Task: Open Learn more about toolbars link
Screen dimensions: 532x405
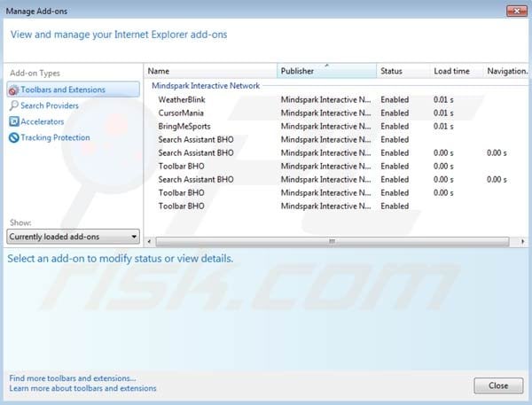Action: (x=82, y=388)
